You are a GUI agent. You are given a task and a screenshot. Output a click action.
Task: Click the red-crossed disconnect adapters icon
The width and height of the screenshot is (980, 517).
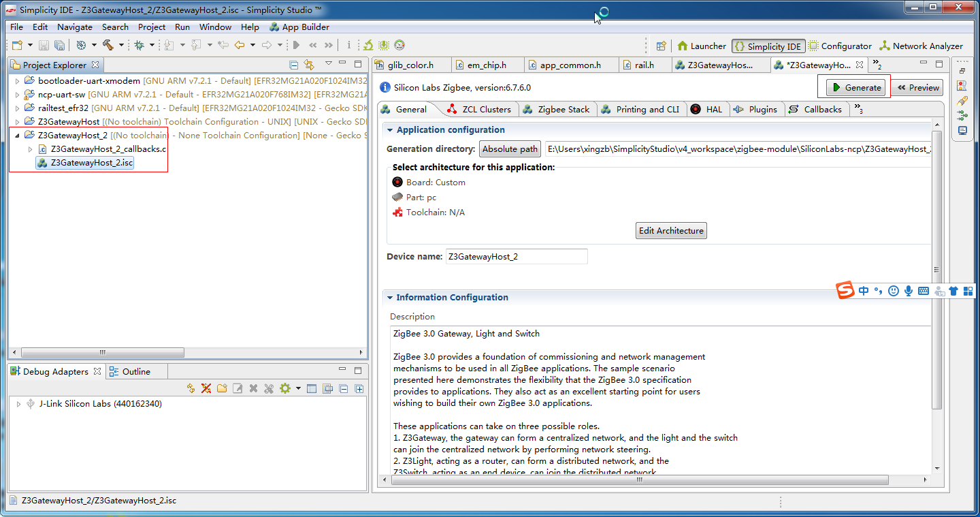click(x=206, y=388)
